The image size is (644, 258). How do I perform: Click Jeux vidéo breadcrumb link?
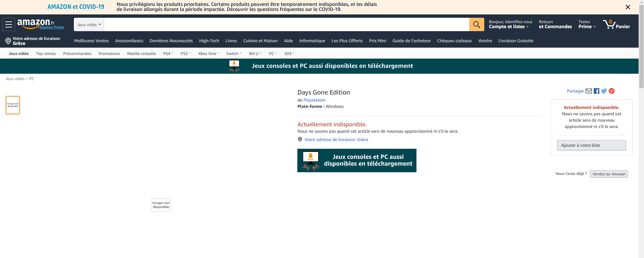pos(15,79)
